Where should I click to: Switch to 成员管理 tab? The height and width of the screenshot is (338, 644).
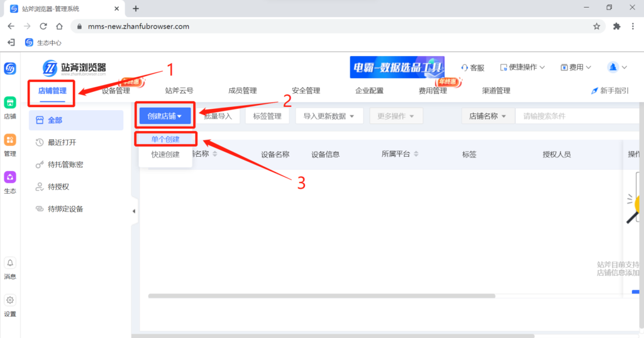pyautogui.click(x=242, y=91)
